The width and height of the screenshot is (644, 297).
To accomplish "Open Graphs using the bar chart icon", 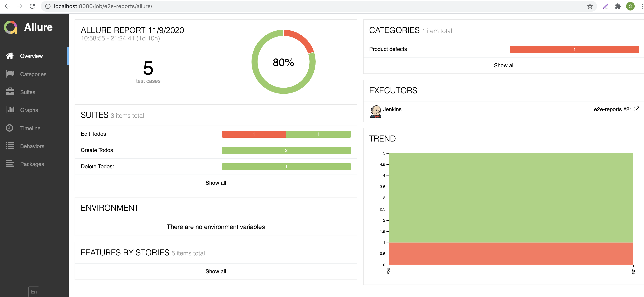I will click(x=10, y=110).
